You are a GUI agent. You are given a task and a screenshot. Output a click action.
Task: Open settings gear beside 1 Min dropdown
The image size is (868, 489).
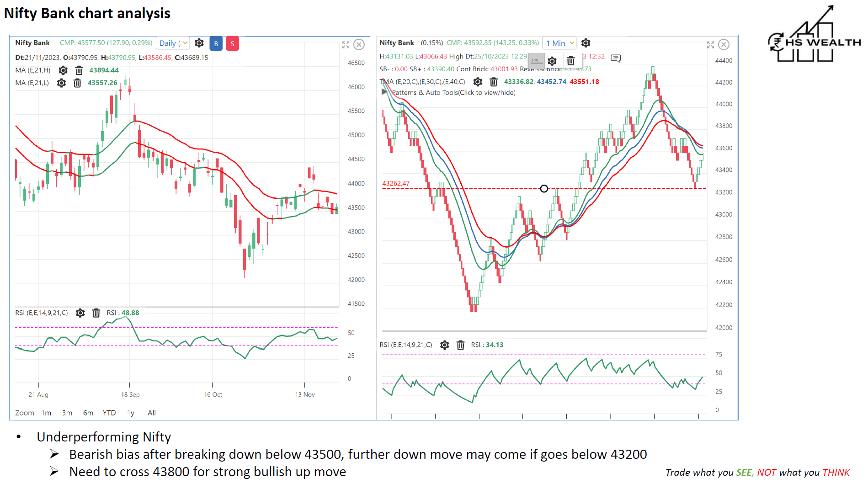tap(586, 43)
